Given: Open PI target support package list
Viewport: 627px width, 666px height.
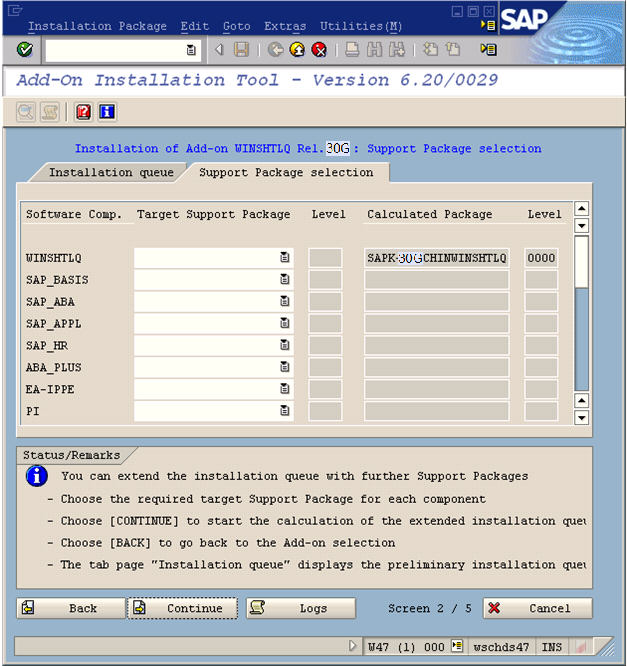Looking at the screenshot, I should pos(285,411).
